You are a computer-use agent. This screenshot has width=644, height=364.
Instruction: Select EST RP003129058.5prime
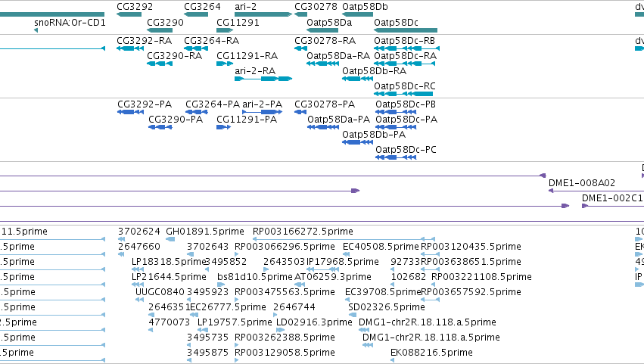click(285, 353)
